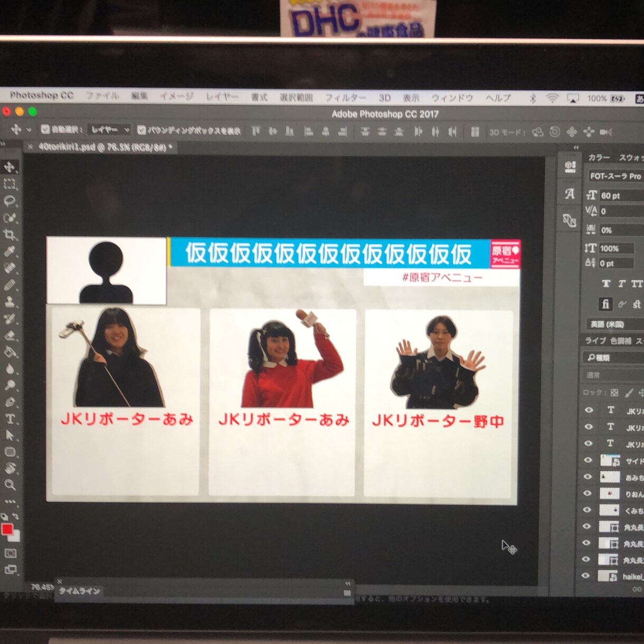Select the Rounded Rectangle shape tool

click(x=10, y=452)
